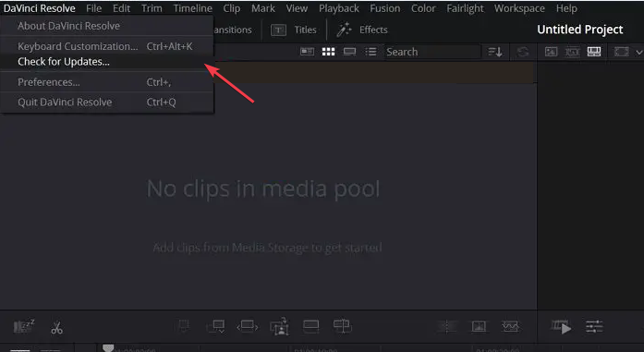Click the Effects magic wand icon
This screenshot has width=644, height=352.
point(344,30)
